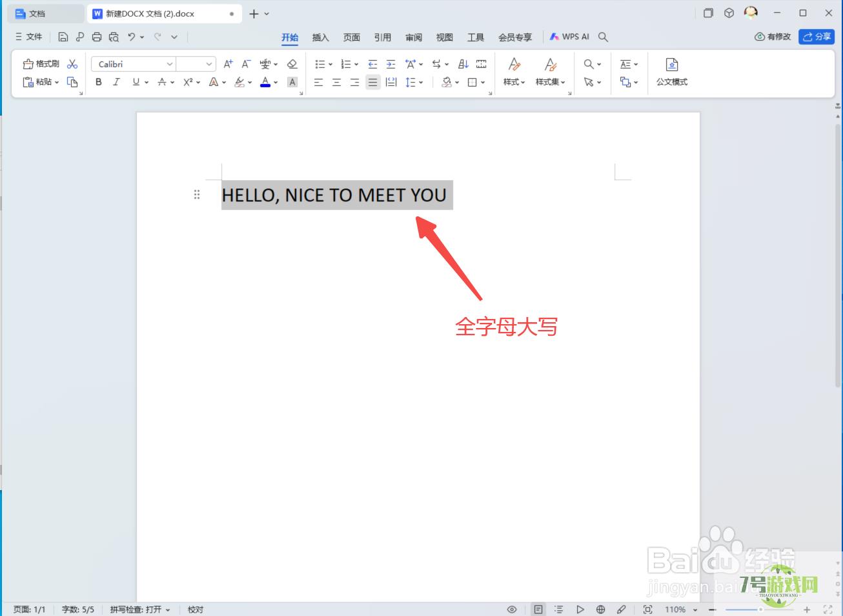Toggle Bold formatting

click(x=99, y=82)
